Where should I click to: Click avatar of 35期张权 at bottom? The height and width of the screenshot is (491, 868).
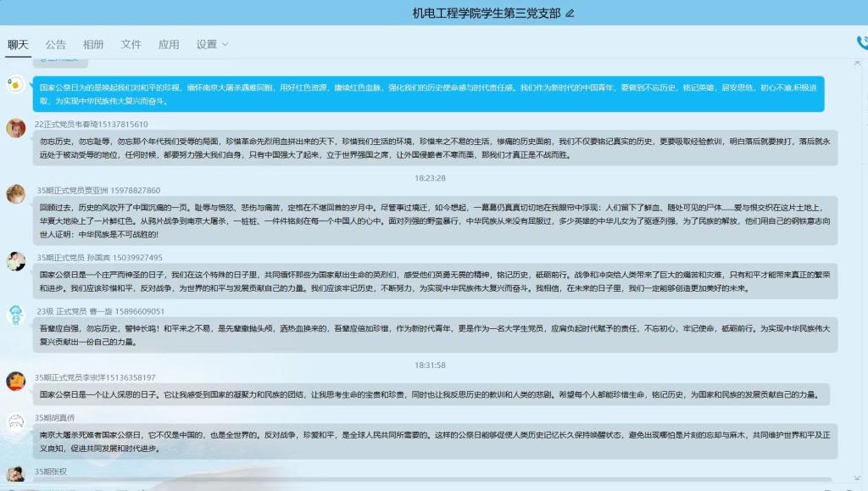(15, 474)
